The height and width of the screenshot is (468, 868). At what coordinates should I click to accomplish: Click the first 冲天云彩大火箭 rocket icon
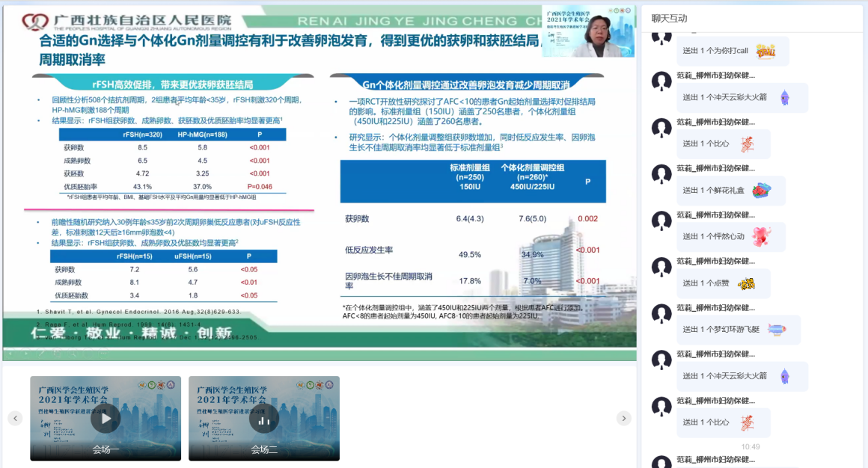(x=784, y=97)
